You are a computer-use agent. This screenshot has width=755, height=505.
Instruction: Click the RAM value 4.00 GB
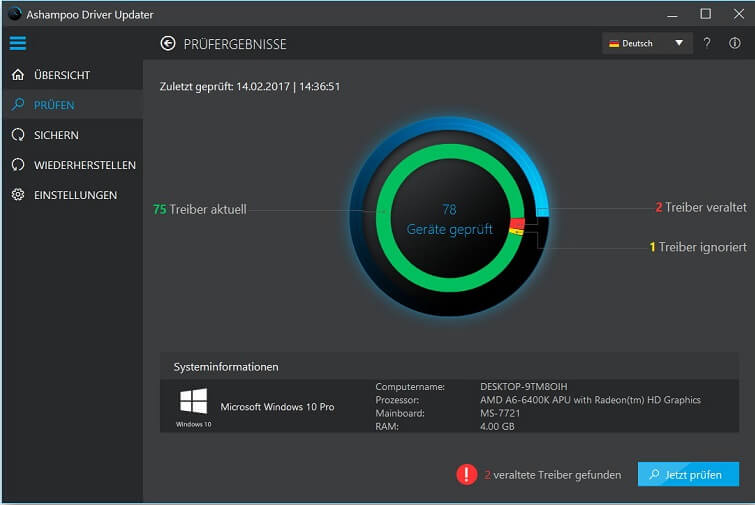tap(497, 426)
